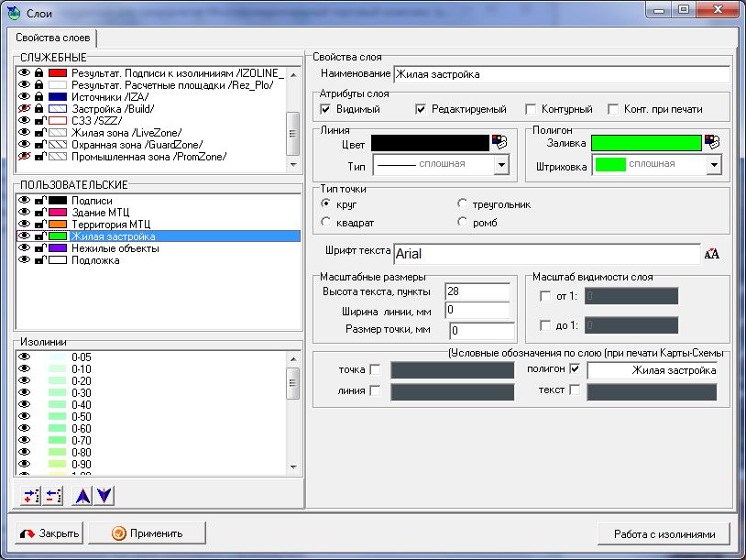
Task: Click the add layer icon with plus
Action: pyautogui.click(x=30, y=495)
